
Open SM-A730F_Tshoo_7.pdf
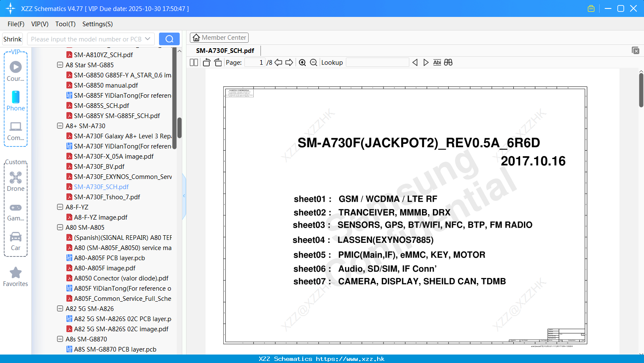point(107,197)
